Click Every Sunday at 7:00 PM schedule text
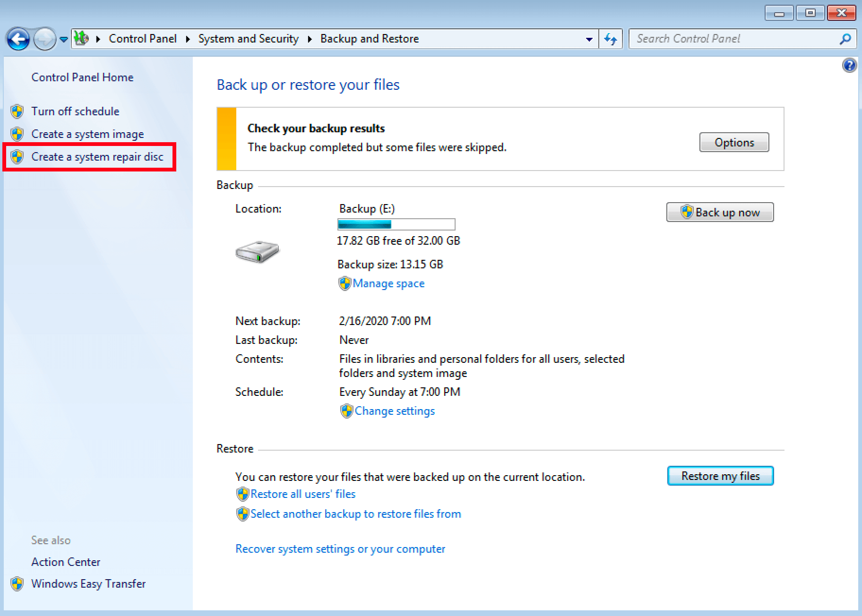 point(400,392)
